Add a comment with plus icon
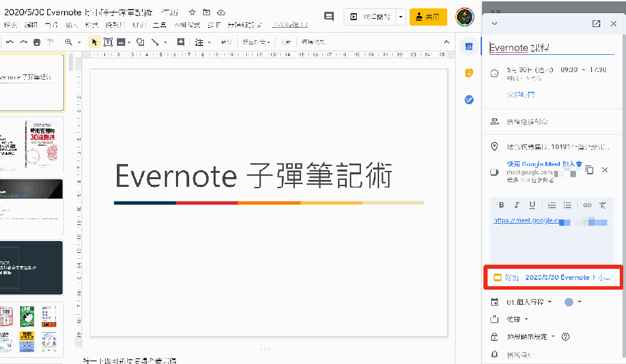 (180, 42)
